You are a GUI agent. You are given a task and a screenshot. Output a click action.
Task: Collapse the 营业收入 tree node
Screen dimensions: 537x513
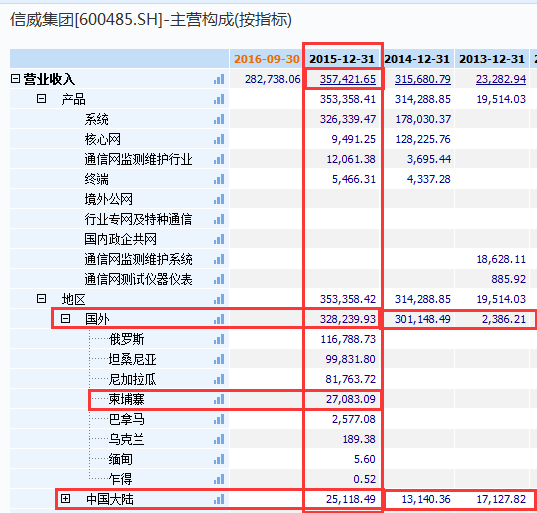[15, 79]
